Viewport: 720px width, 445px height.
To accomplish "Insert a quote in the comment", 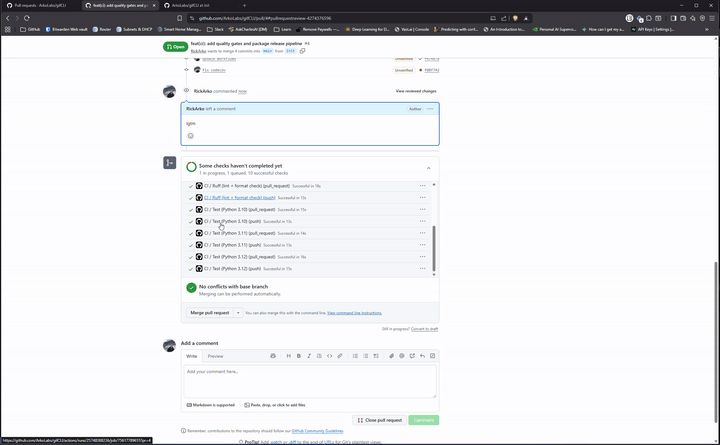I will (319, 356).
